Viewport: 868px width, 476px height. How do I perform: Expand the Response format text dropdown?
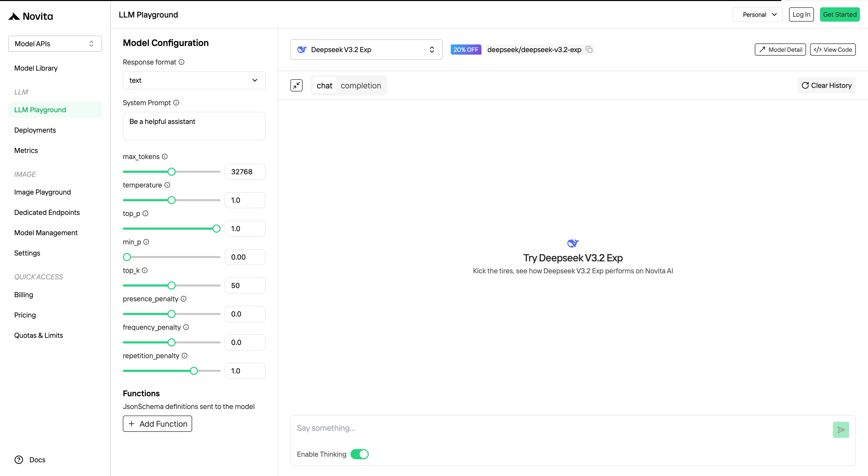[x=194, y=80]
